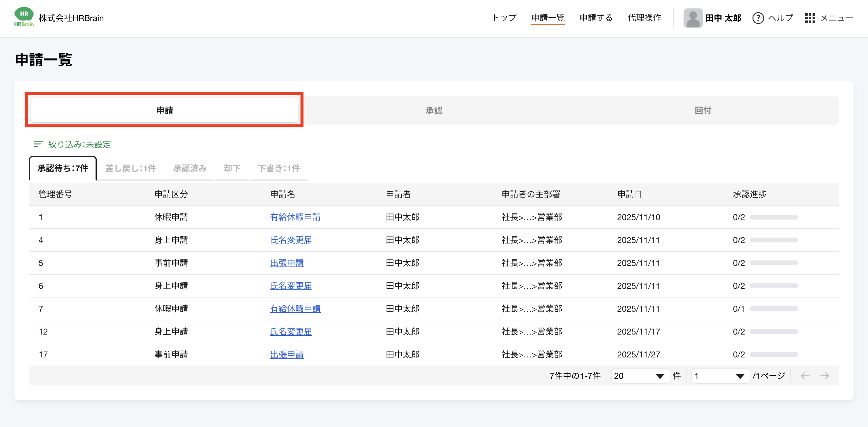This screenshot has width=868, height=427.
Task: Open 申請する in top navigation
Action: [x=596, y=18]
